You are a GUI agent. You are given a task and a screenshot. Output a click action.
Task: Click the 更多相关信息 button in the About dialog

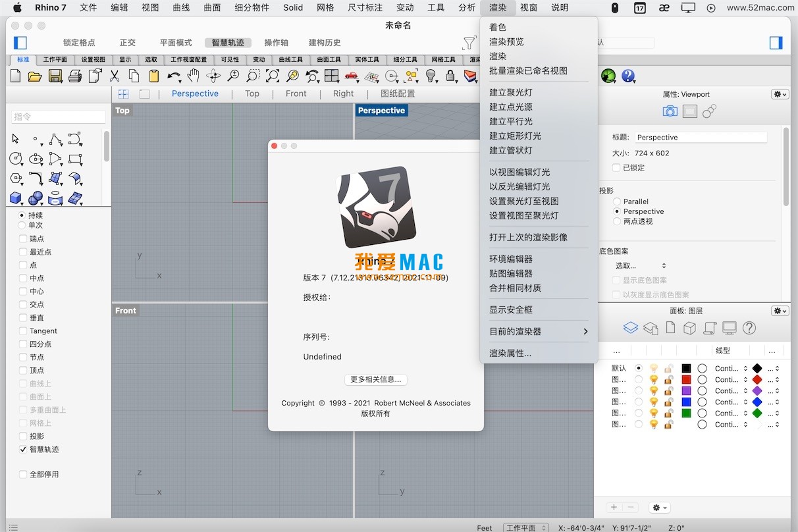(x=375, y=379)
